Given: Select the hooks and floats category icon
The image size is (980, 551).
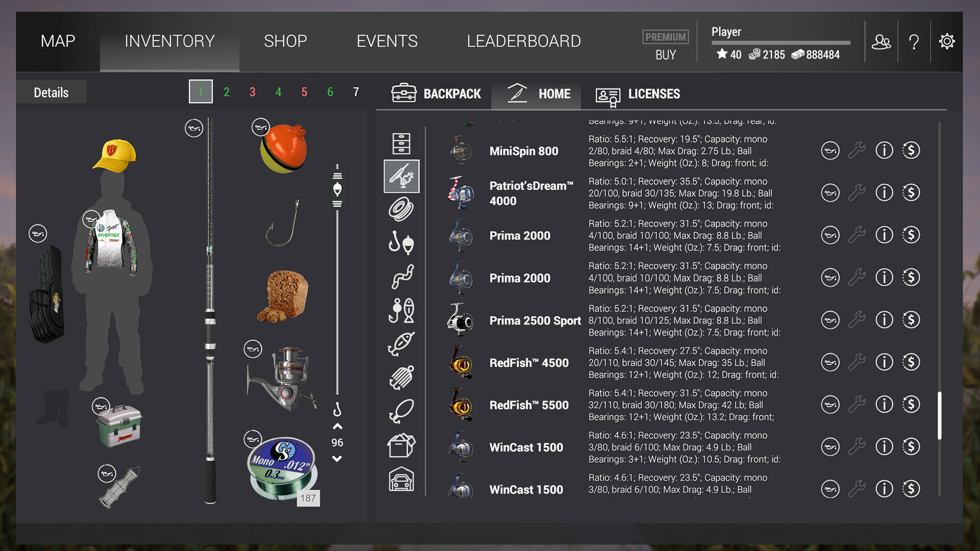Looking at the screenshot, I should coord(402,243).
